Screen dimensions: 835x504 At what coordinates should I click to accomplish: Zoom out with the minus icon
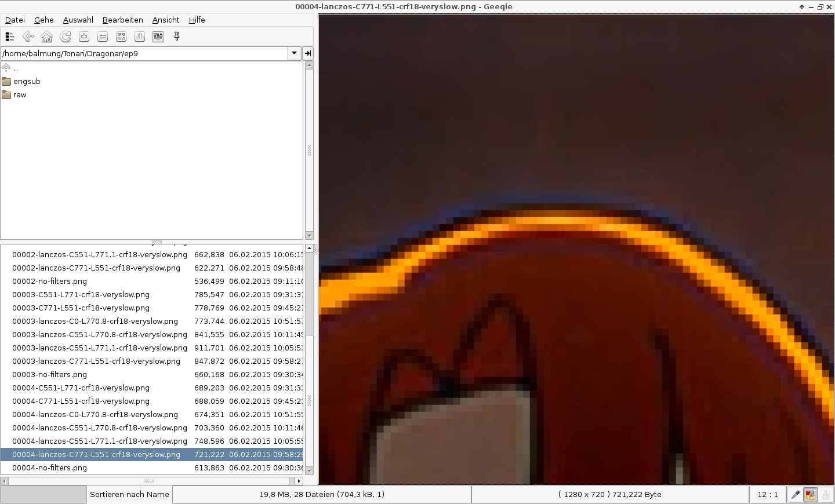tap(103, 36)
